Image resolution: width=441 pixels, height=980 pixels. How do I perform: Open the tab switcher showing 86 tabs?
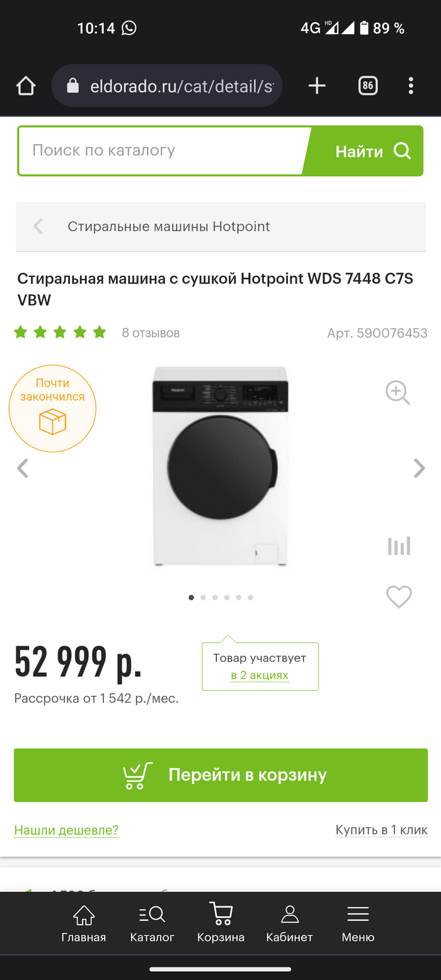(368, 86)
